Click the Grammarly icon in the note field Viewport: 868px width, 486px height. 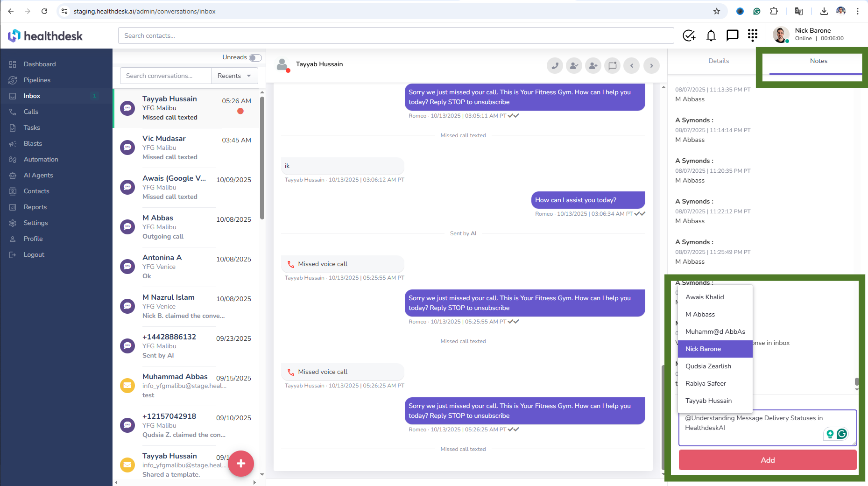pos(842,434)
